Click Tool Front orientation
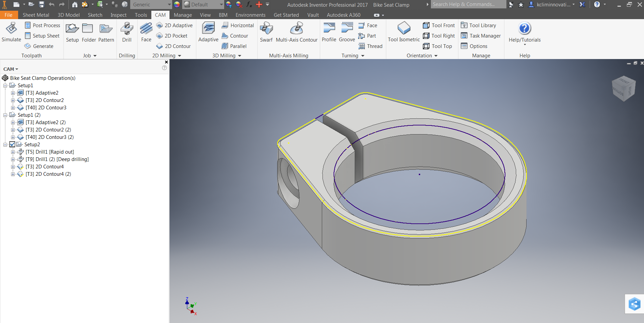The image size is (644, 323). [x=439, y=25]
